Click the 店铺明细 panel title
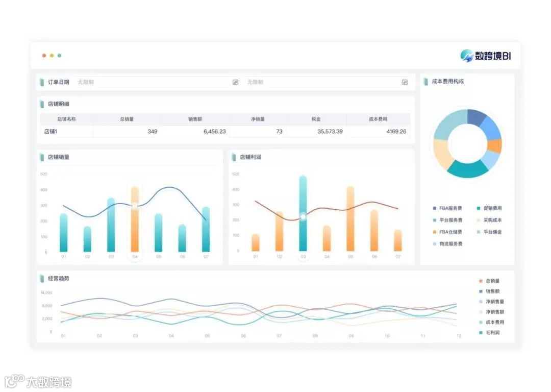The width and height of the screenshot is (551, 392). pos(58,104)
